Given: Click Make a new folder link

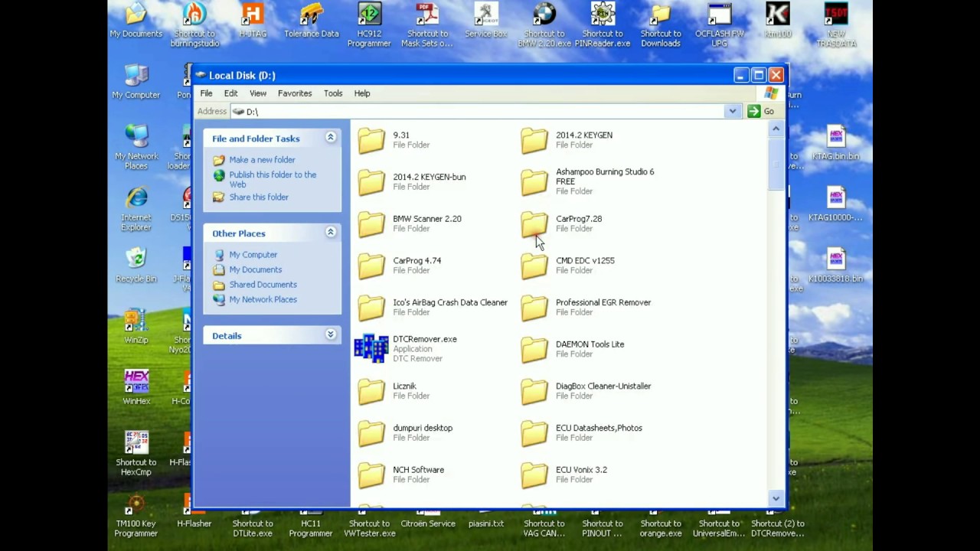Looking at the screenshot, I should click(x=262, y=160).
